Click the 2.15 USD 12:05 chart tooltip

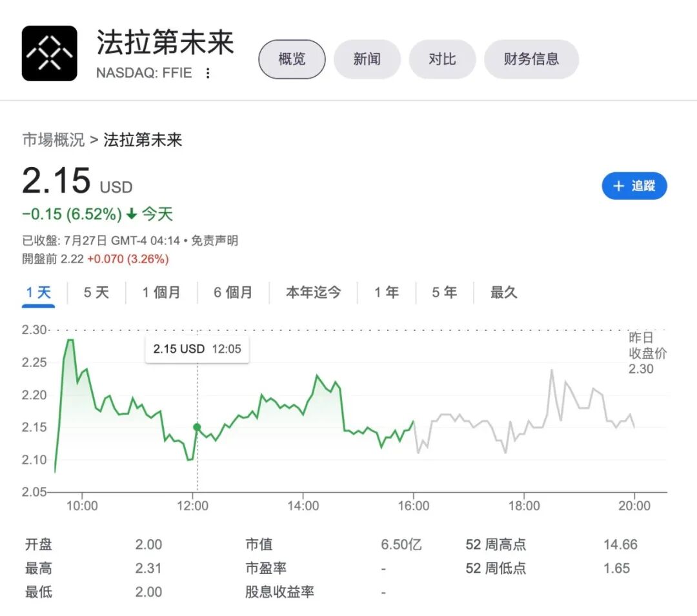coord(197,349)
